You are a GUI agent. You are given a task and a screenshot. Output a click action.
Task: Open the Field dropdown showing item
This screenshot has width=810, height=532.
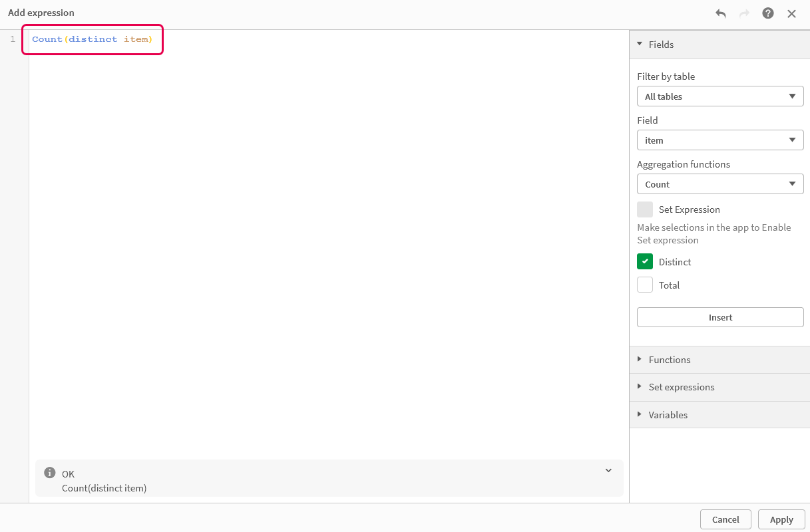(720, 140)
